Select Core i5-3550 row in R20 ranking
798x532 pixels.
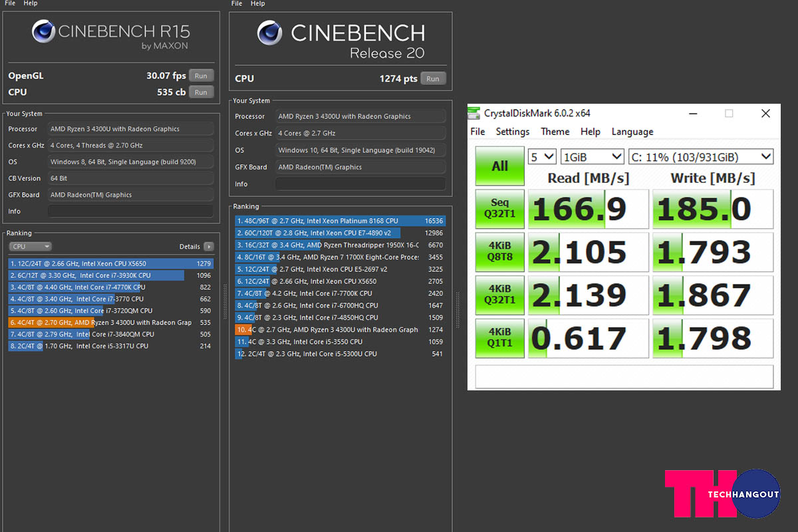340,341
